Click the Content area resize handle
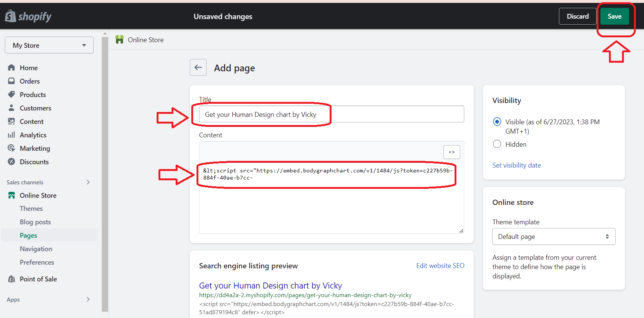 click(461, 231)
